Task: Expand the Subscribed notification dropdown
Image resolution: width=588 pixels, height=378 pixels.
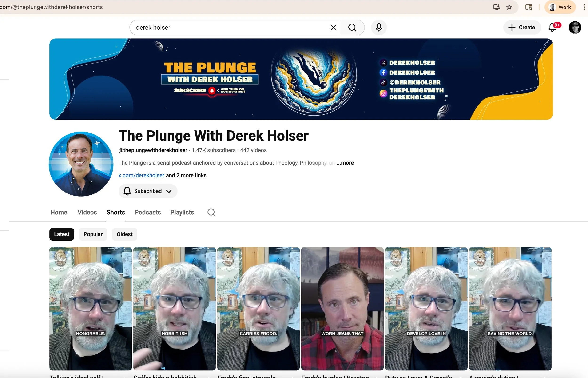Action: pyautogui.click(x=148, y=191)
